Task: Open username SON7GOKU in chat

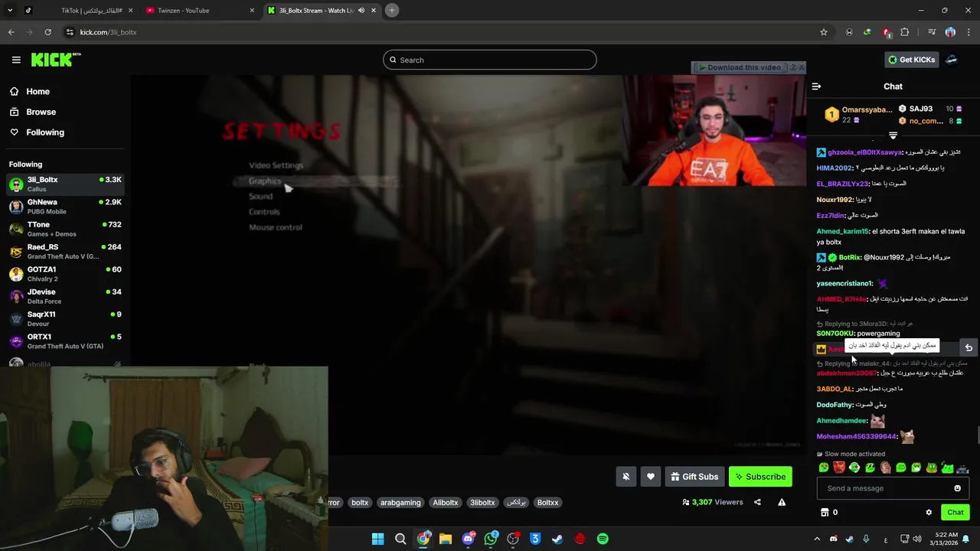Action: [835, 334]
